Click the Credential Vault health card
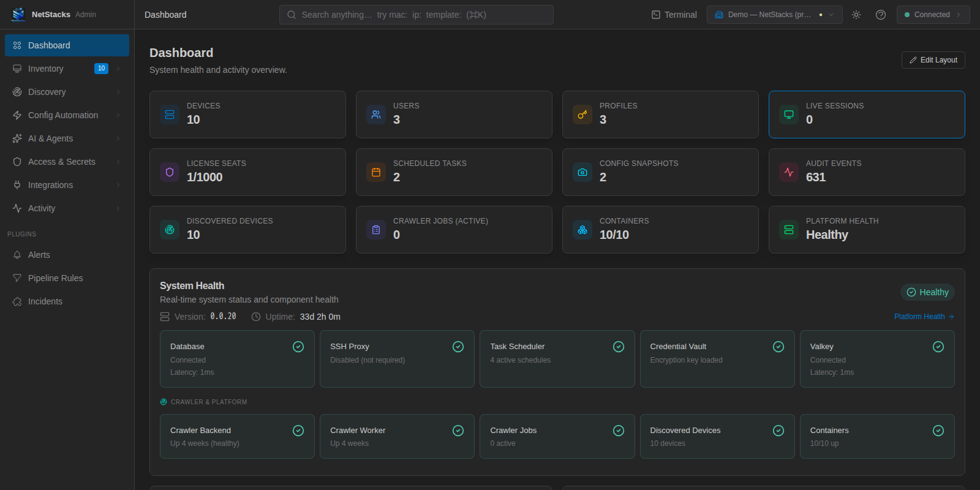Screen dimensions: 980x490 (x=717, y=359)
